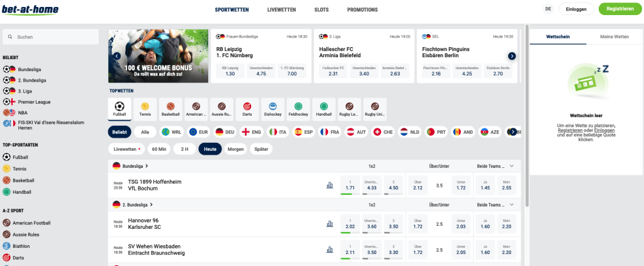
Task: Open the DE language selector
Action: (x=548, y=9)
